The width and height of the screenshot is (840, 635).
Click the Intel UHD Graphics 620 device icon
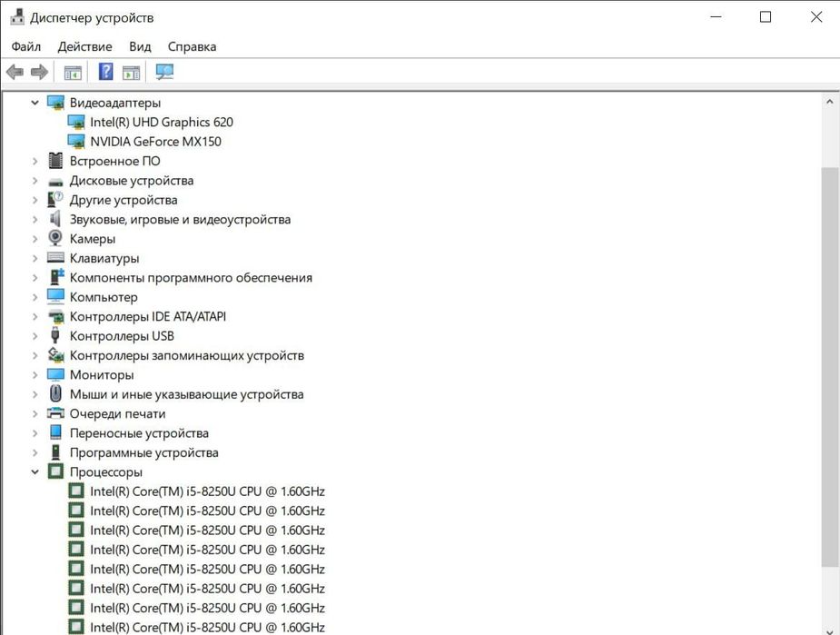[x=76, y=122]
